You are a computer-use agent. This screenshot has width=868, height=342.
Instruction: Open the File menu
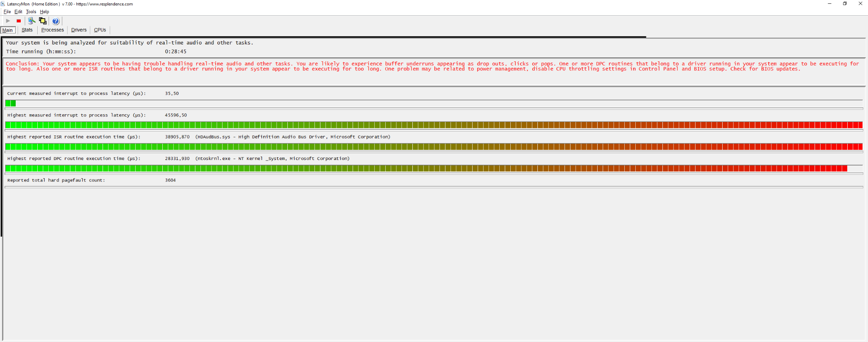[7, 12]
